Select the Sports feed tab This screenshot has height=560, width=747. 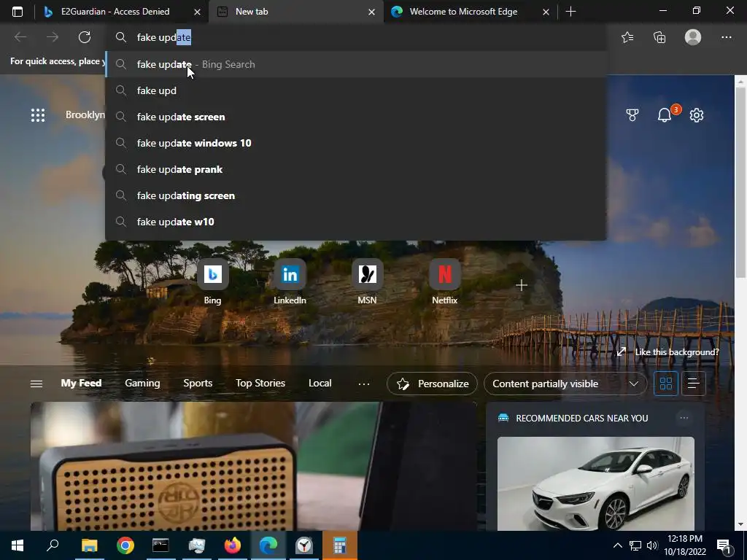click(x=198, y=384)
